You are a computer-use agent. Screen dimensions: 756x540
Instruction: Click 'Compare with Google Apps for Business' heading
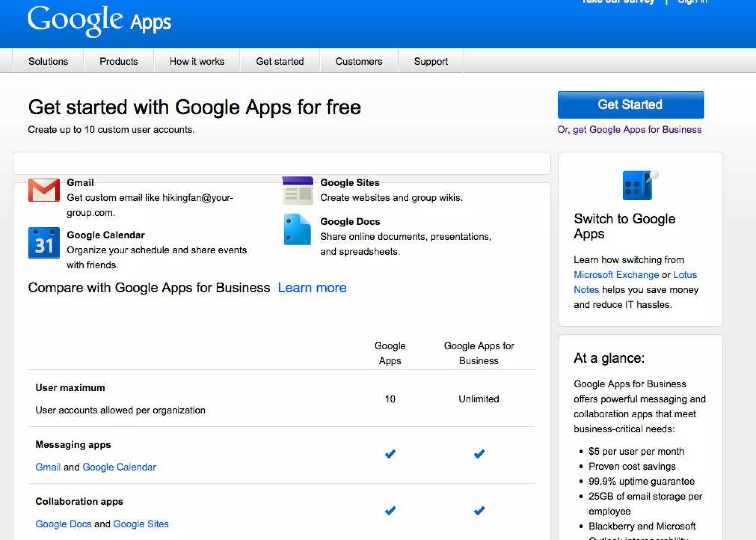coord(149,288)
